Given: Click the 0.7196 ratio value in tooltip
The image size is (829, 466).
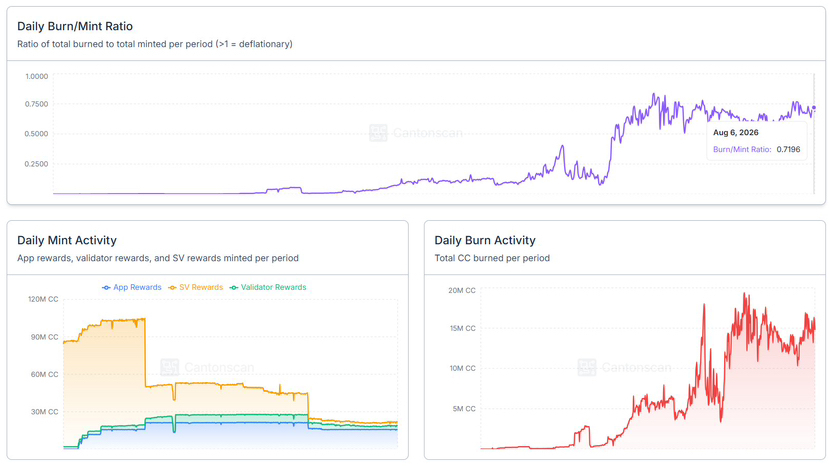Looking at the screenshot, I should (788, 150).
